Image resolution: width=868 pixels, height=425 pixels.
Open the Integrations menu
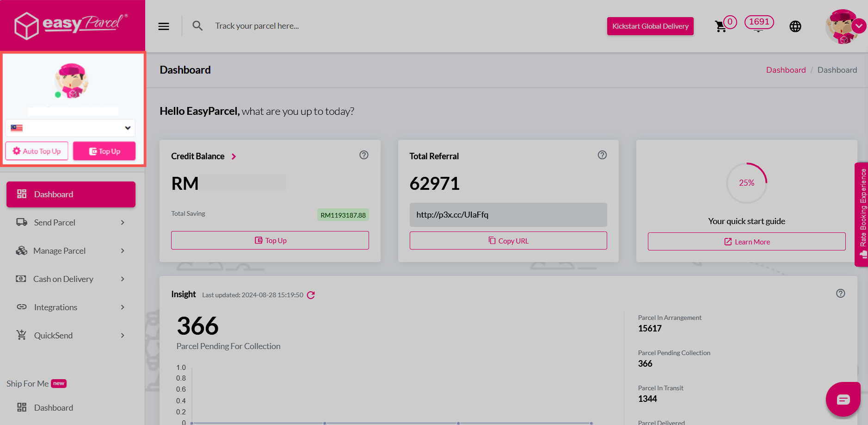pyautogui.click(x=71, y=307)
